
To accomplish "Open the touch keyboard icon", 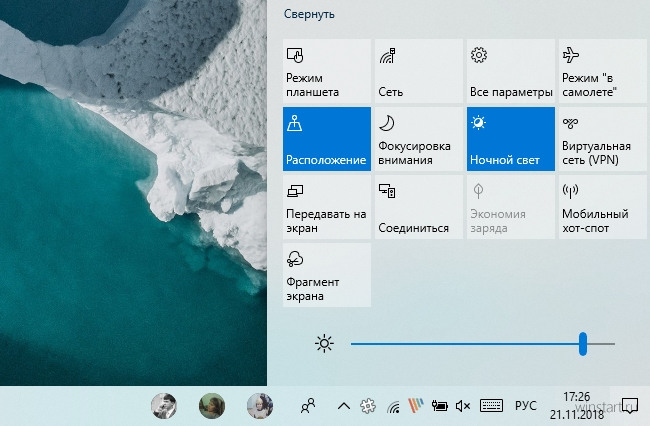I will (491, 406).
